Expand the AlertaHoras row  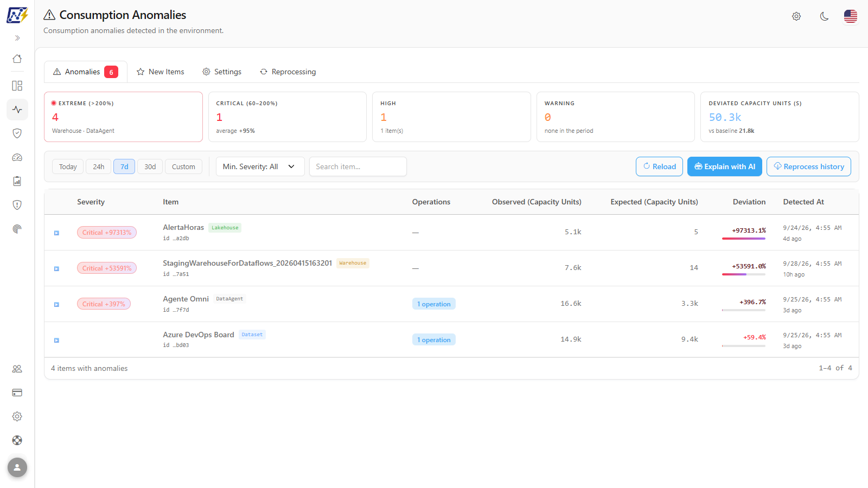click(x=56, y=233)
